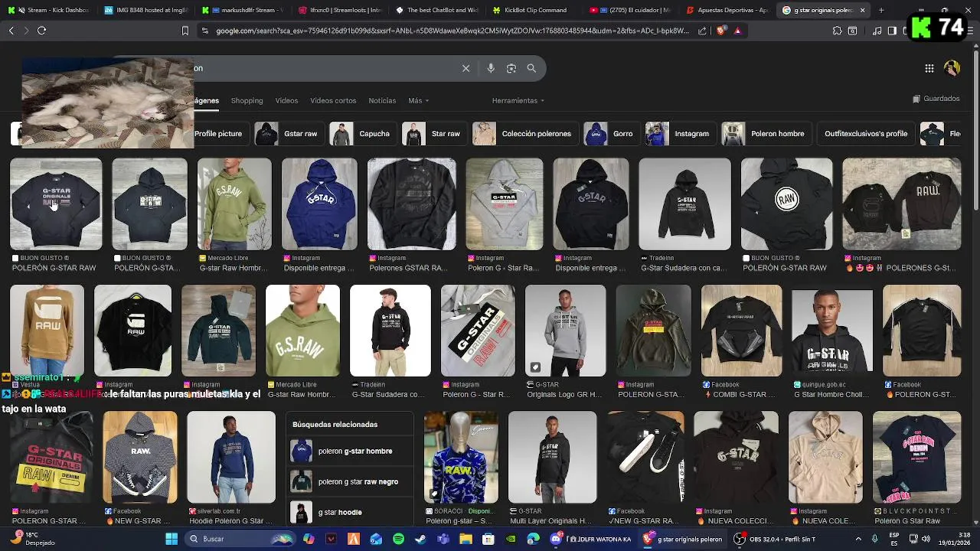Open the SORACCI camo RAW mannequin image
This screenshot has height=551, width=980.
[x=461, y=458]
